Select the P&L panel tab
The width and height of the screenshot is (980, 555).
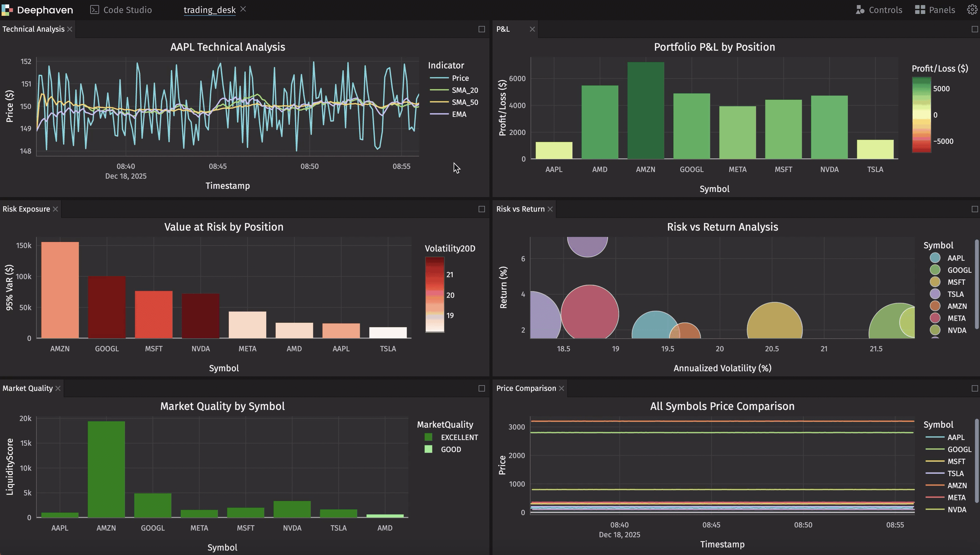[x=503, y=29]
